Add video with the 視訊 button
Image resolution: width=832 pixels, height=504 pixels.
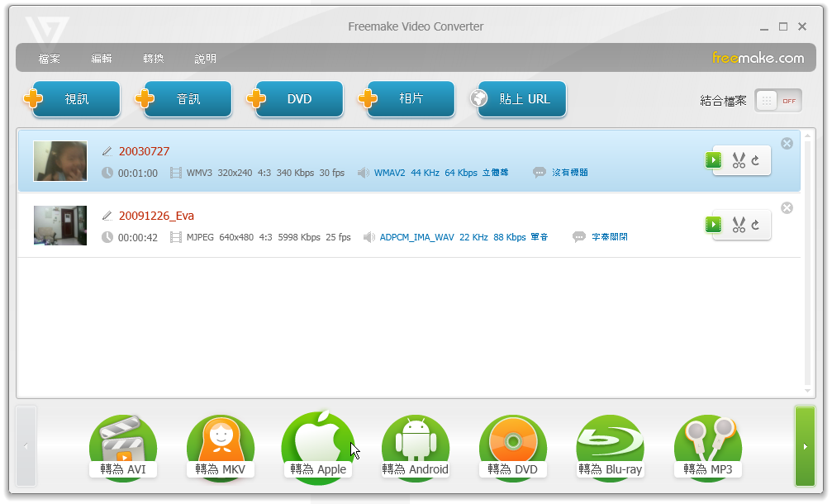pos(76,98)
